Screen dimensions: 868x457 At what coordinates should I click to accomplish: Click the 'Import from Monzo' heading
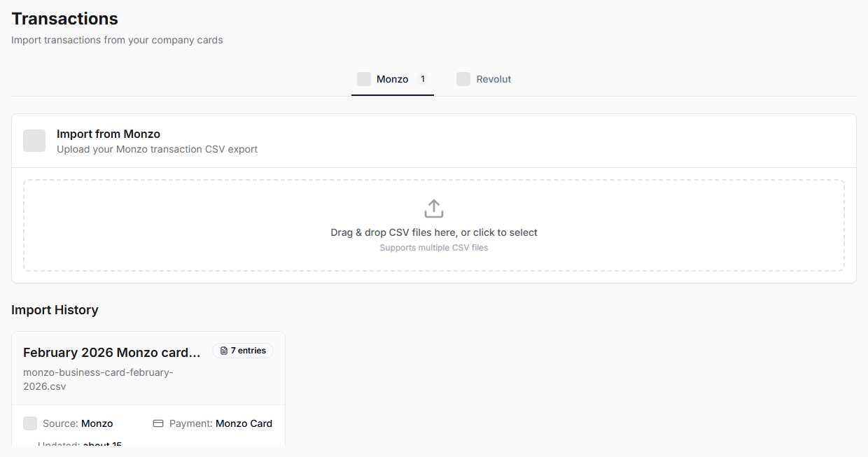coord(108,134)
